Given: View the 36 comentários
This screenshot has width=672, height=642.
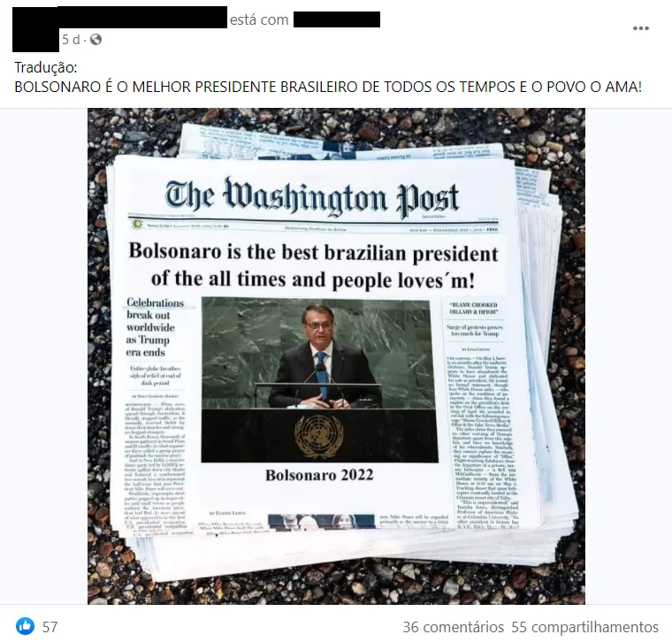Looking at the screenshot, I should (453, 627).
